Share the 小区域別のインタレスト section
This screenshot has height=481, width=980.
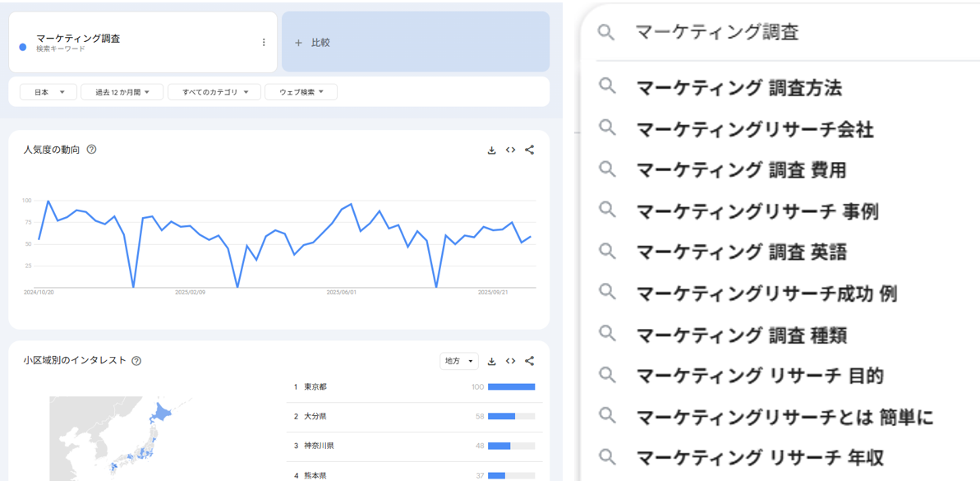point(530,361)
